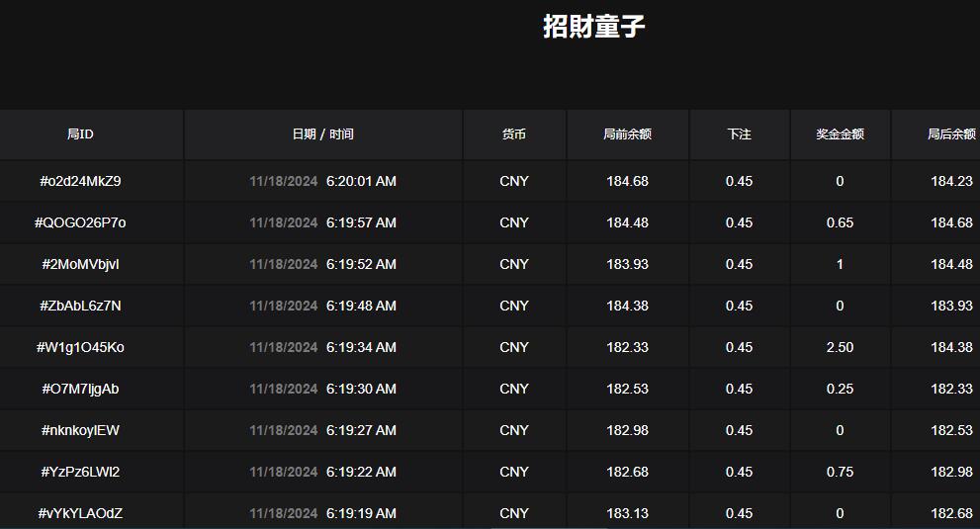Click the 奖金金额 column header
Image resolution: width=980 pixels, height=529 pixels.
coord(840,134)
